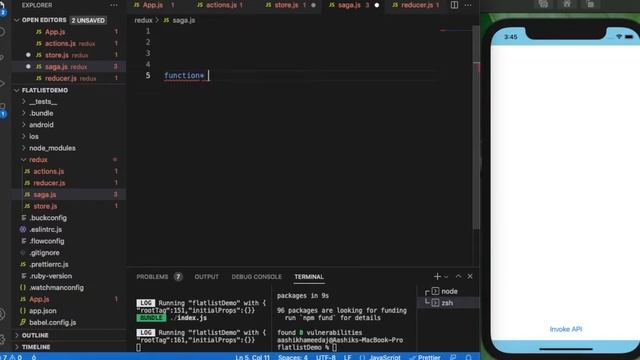Select the Terminal panel tab

[x=309, y=277]
